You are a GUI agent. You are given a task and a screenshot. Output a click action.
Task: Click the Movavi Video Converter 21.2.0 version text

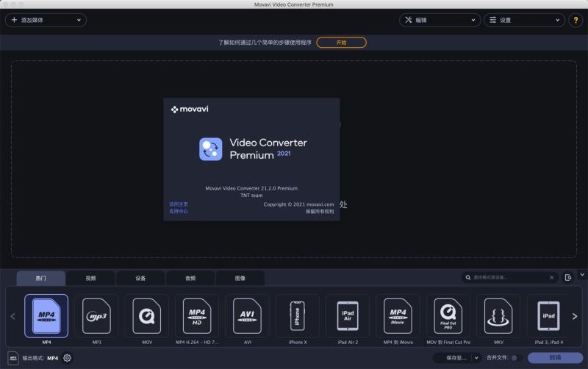(251, 188)
